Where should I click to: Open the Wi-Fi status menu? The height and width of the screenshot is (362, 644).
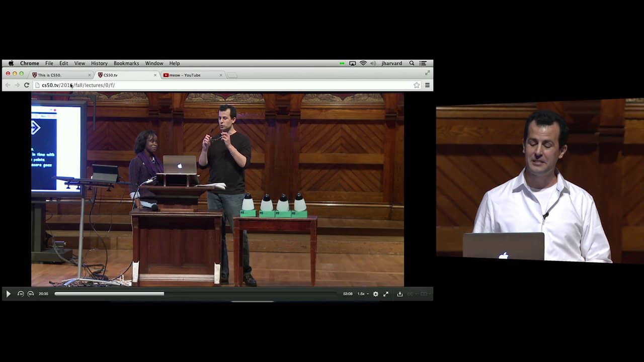click(x=363, y=63)
